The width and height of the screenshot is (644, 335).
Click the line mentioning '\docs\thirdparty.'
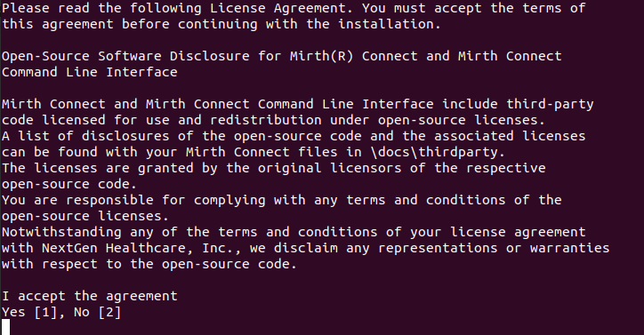[254, 152]
